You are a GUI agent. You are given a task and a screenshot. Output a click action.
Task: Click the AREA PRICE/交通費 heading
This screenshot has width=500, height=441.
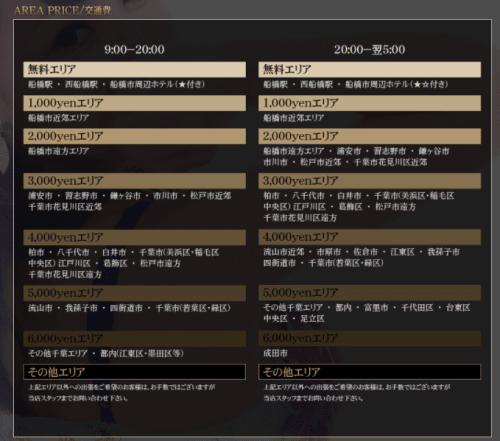pyautogui.click(x=62, y=10)
